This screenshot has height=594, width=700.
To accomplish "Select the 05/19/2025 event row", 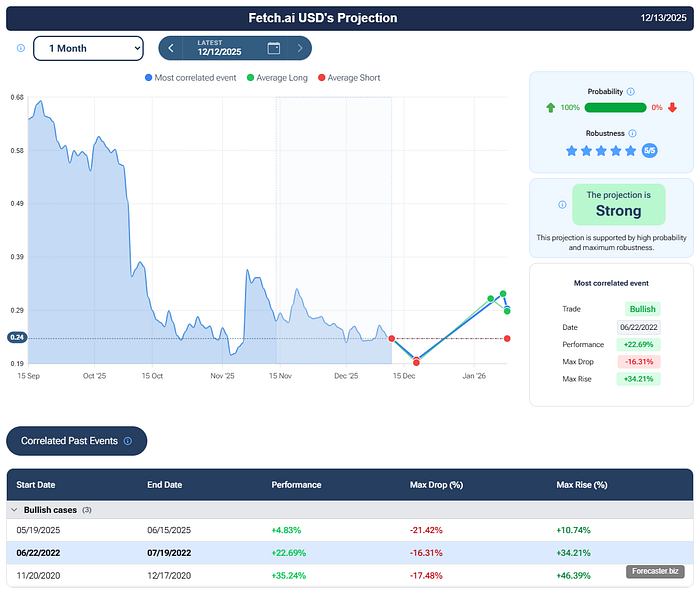I will (x=350, y=530).
